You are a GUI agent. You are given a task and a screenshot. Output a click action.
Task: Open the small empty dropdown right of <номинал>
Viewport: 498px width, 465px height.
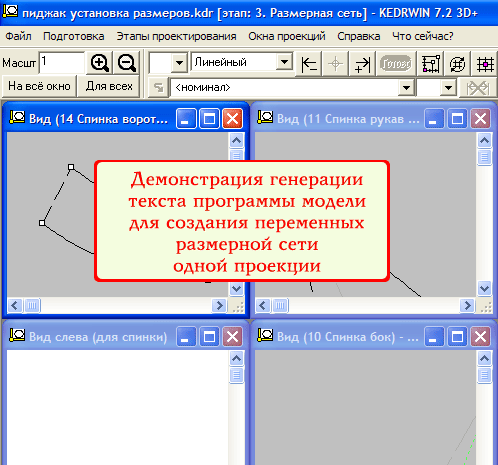(x=448, y=88)
